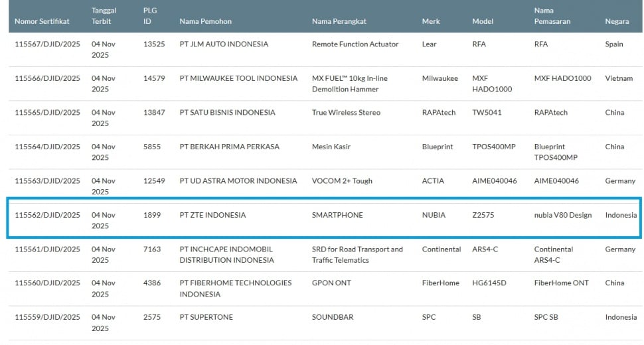Click the Model column header
The height and width of the screenshot is (345, 644).
[x=483, y=21]
